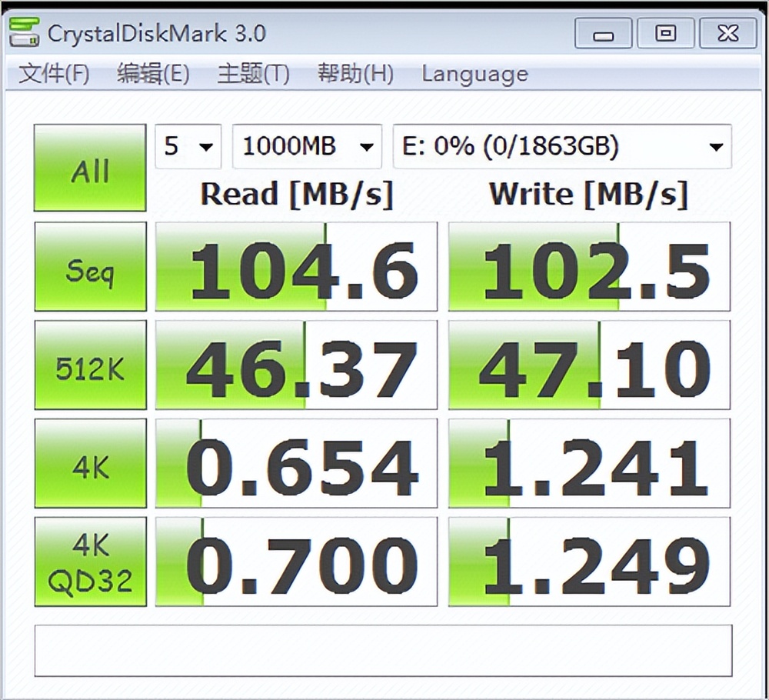Open the Language menu
The width and height of the screenshot is (769, 700).
pyautogui.click(x=474, y=74)
